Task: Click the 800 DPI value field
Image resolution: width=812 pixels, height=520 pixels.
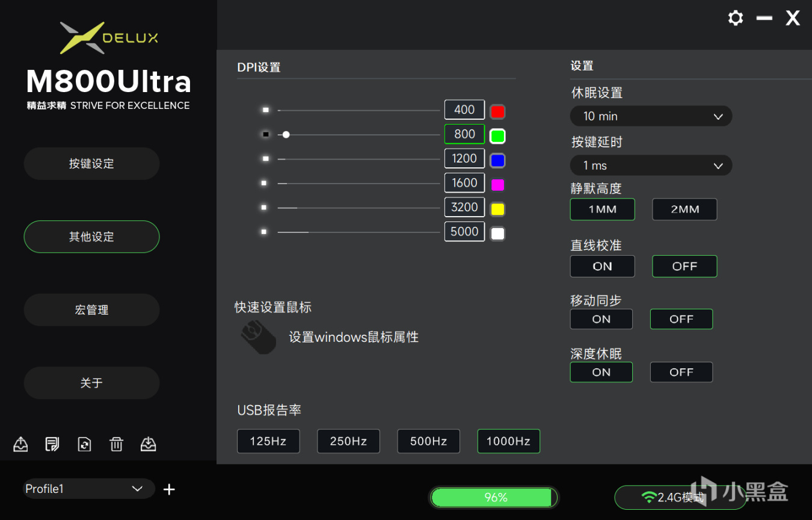Action: pos(464,134)
